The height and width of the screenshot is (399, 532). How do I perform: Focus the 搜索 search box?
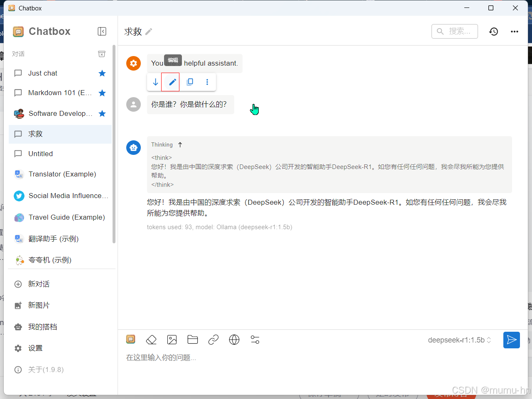tap(455, 31)
